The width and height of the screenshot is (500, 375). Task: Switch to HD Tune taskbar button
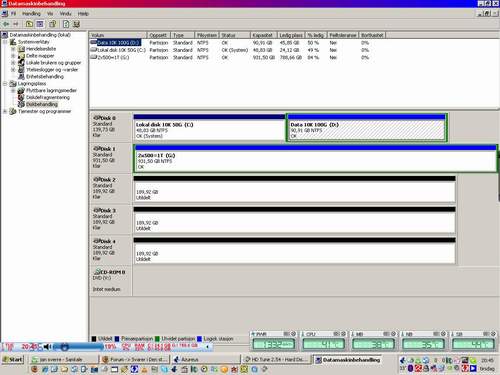coord(274,359)
